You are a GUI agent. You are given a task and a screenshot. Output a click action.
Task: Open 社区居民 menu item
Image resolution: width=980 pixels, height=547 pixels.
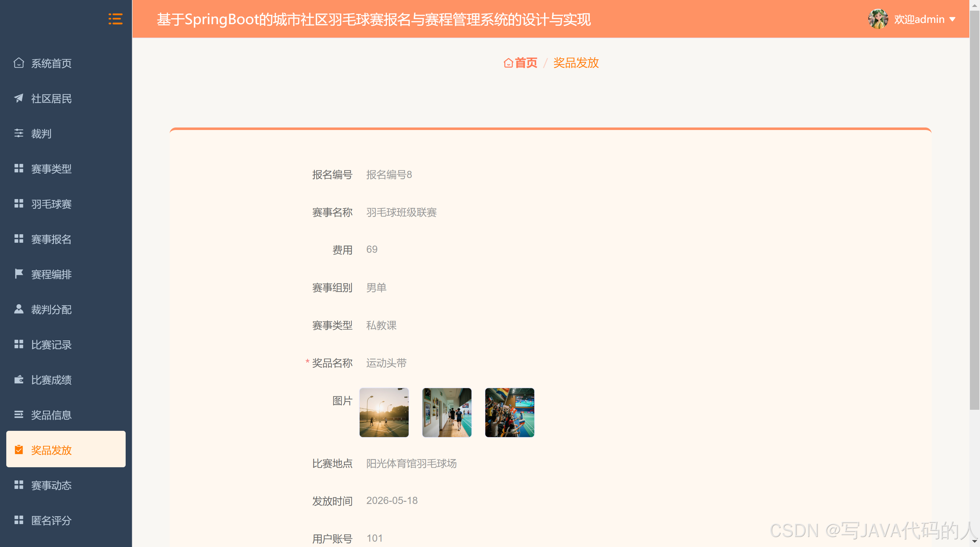(66, 99)
